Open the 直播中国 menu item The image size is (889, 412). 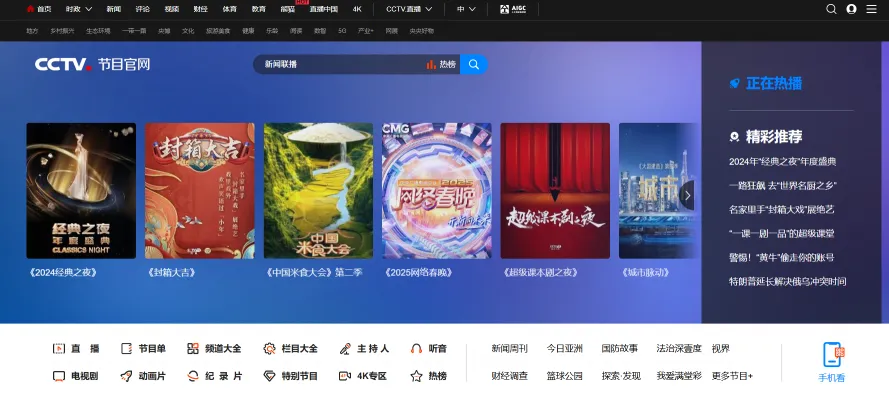(x=324, y=9)
